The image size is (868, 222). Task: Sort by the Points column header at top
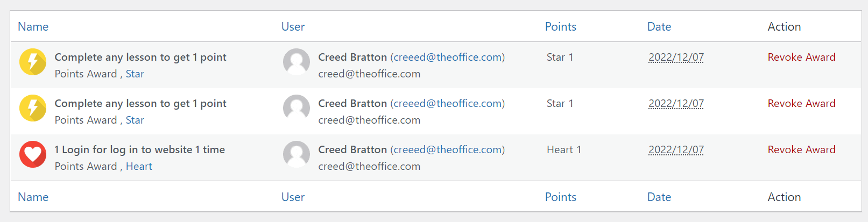(560, 27)
